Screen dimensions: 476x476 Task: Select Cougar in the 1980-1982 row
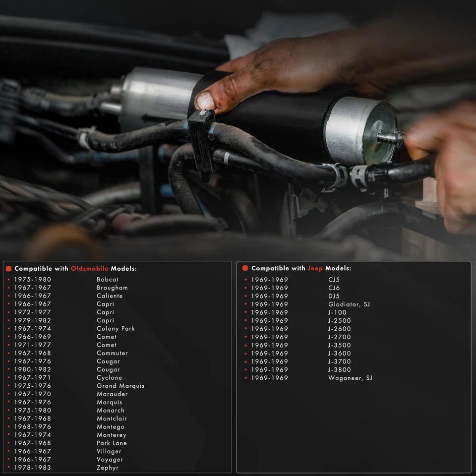(x=108, y=369)
